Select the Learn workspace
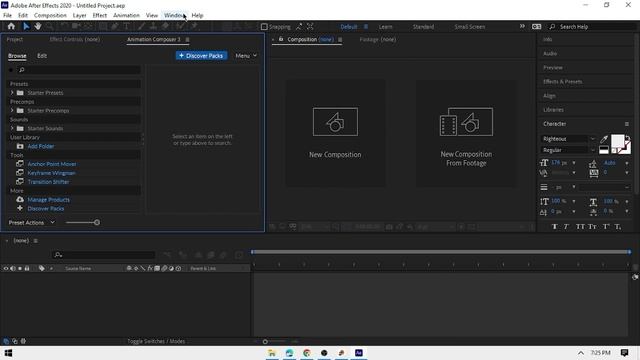 click(385, 27)
